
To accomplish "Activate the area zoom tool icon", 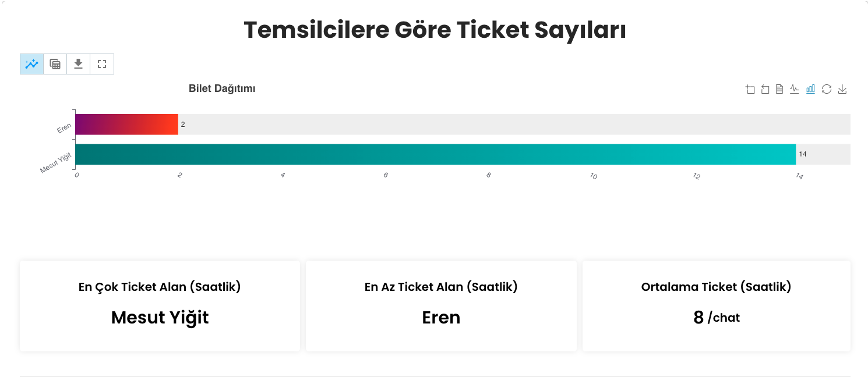I will click(x=750, y=89).
